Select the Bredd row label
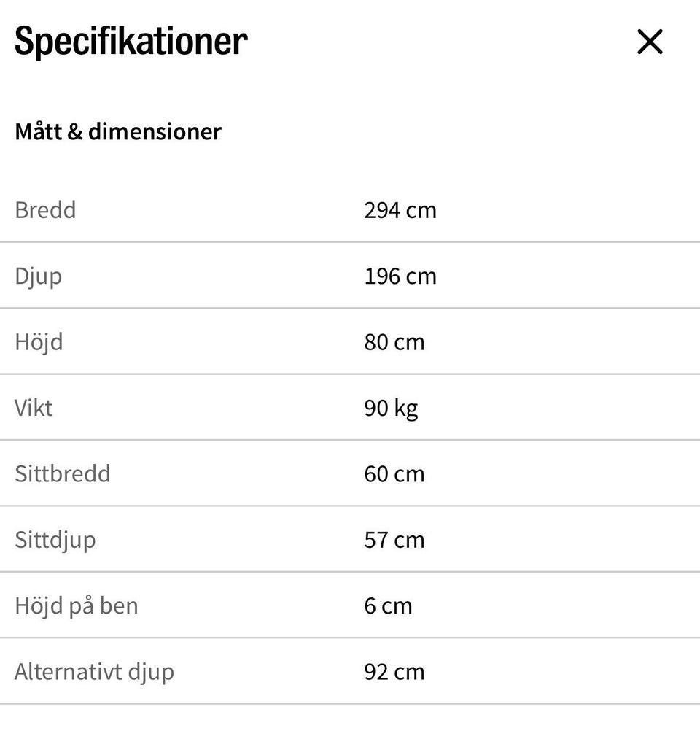This screenshot has width=700, height=739. (x=45, y=210)
